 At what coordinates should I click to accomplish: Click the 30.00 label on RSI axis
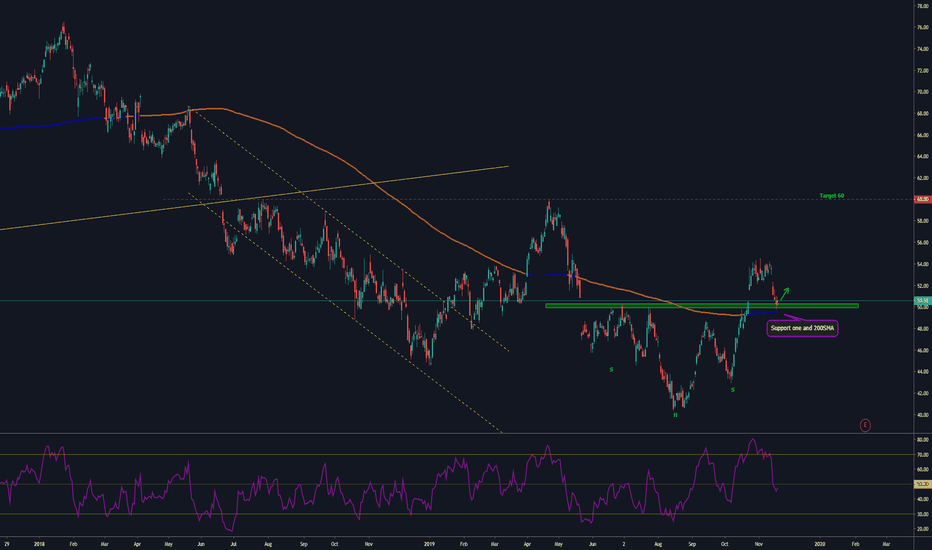(922, 514)
